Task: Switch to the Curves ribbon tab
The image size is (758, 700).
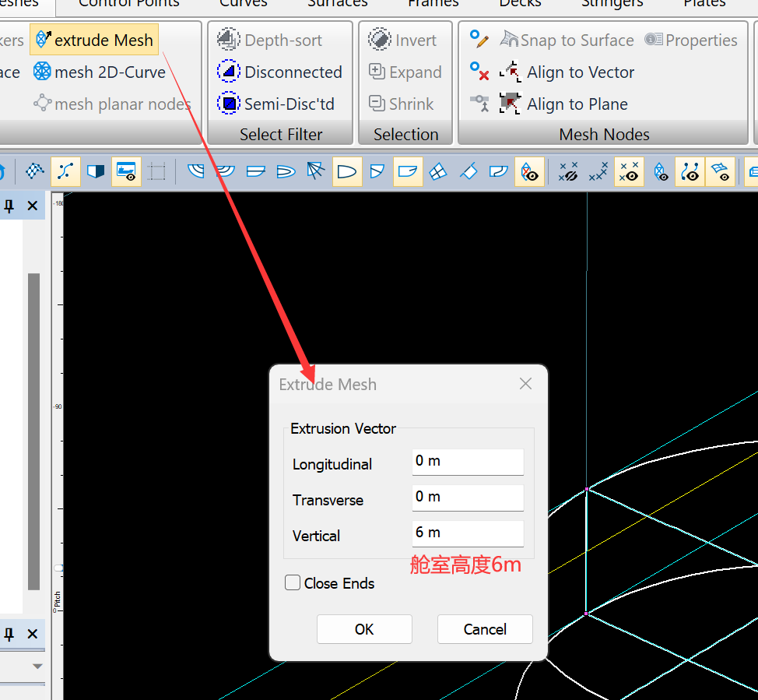Action: tap(244, 4)
